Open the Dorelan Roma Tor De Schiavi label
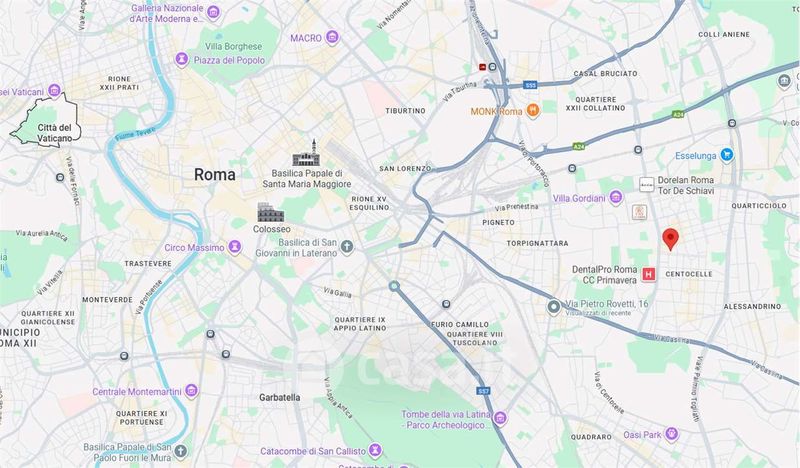 tap(686, 185)
